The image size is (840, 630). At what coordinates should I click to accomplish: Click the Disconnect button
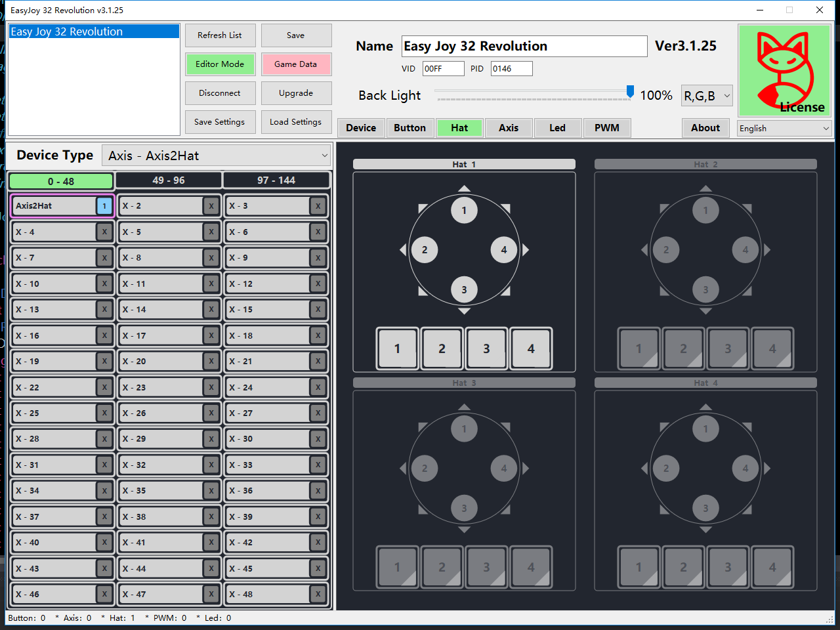pos(220,93)
